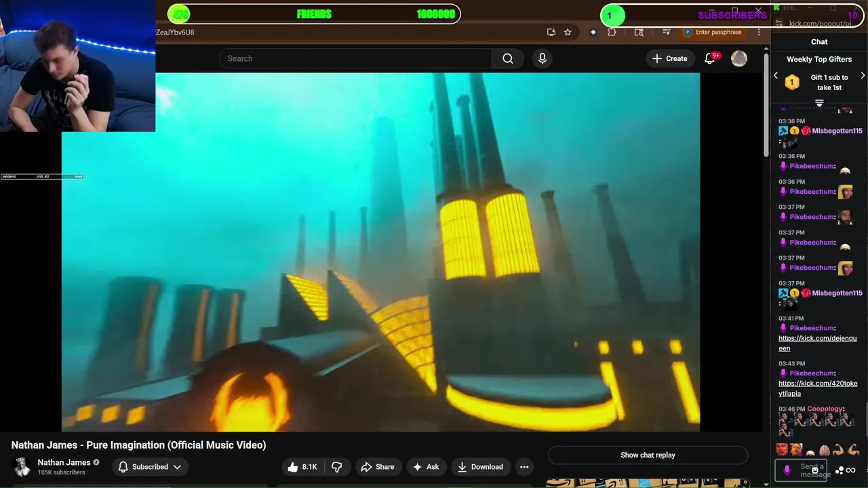Viewport: 868px width, 488px height.
Task: Click Show chat replay
Action: [648, 455]
